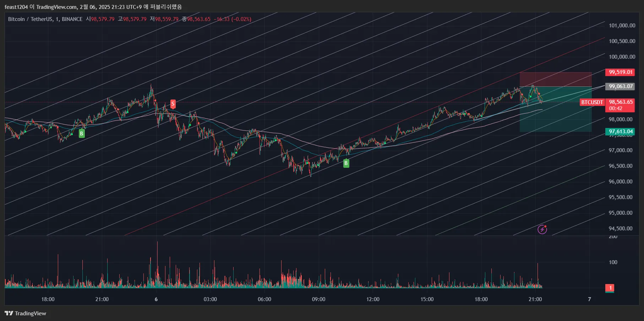Click the 96,000.00 price axis label
644x321 pixels.
(621, 182)
